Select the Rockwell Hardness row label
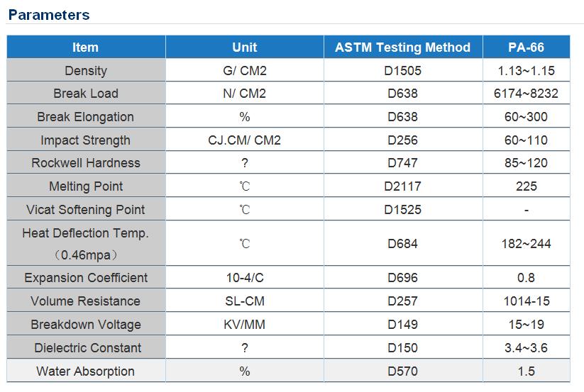Image resolution: width=584 pixels, height=392 pixels. pos(86,162)
